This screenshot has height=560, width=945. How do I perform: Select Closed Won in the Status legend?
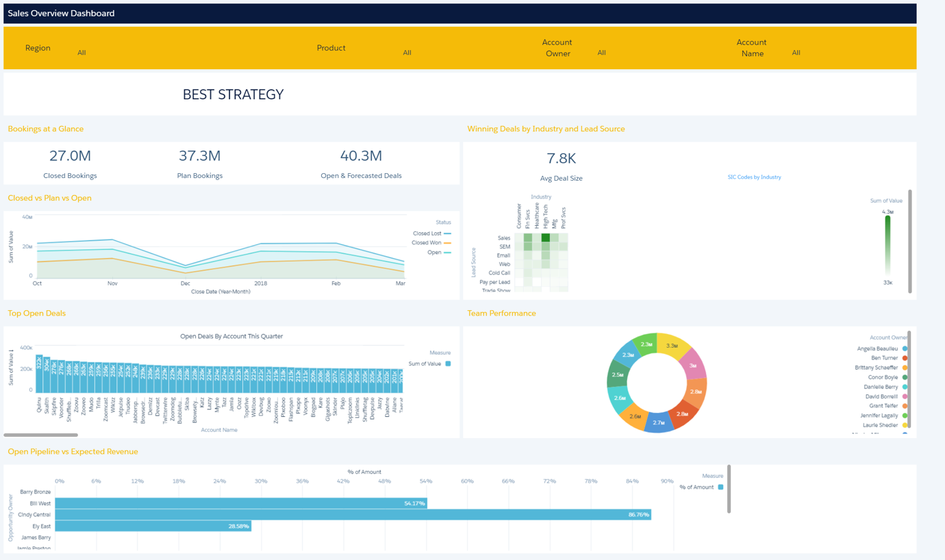431,243
